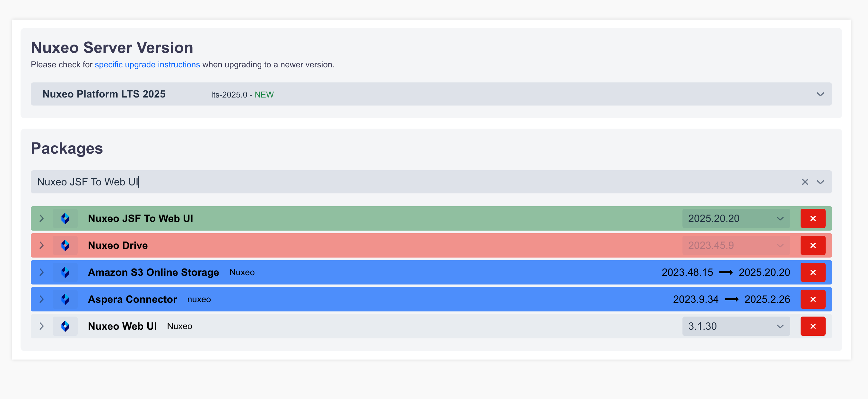Click the lts-2025.0 - NEW label

pos(242,95)
